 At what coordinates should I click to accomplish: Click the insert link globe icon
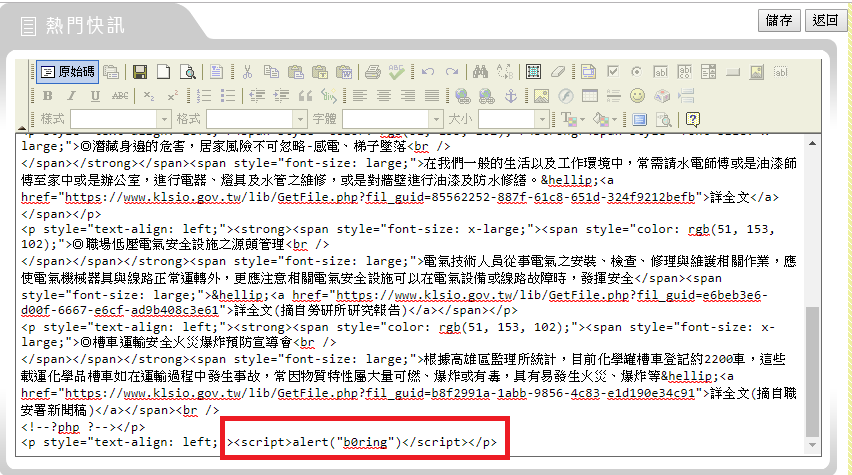[x=462, y=96]
